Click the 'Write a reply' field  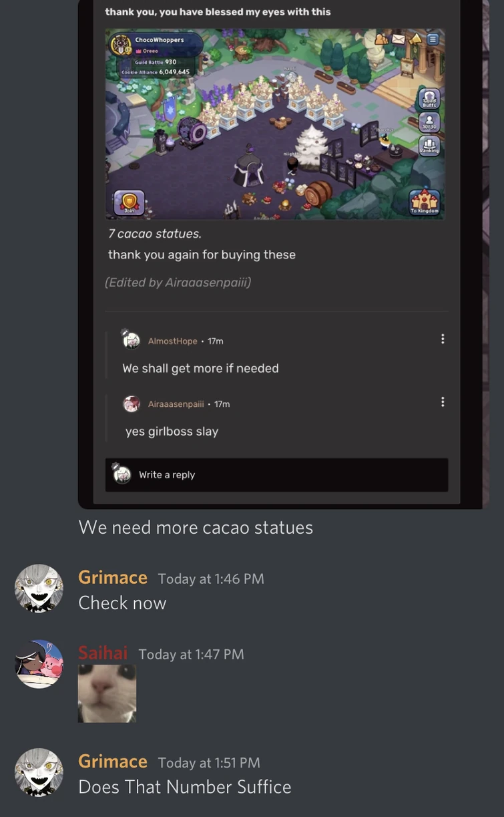pos(276,475)
